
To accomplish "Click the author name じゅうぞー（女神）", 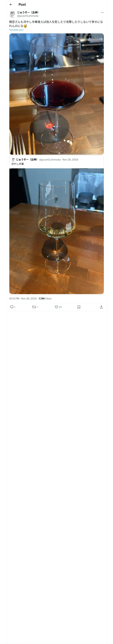I will pyautogui.click(x=28, y=12).
